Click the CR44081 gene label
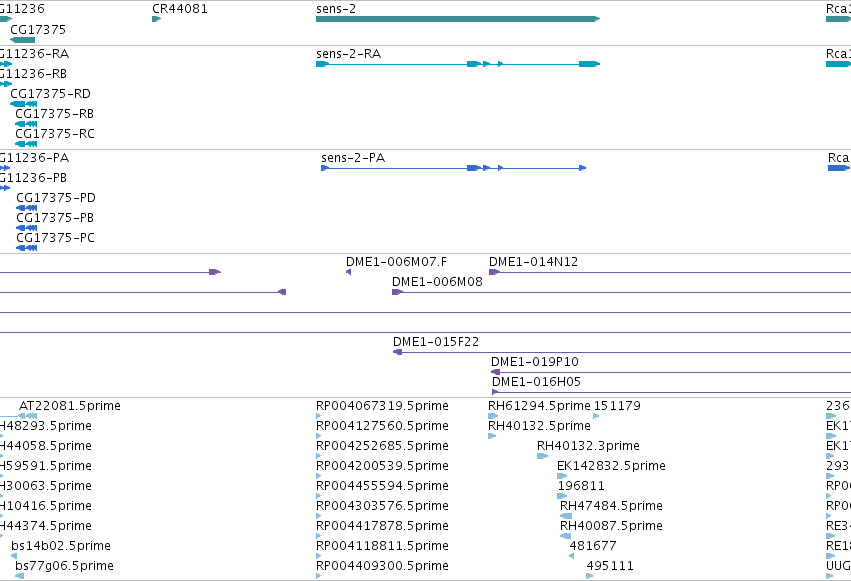This screenshot has height=581, width=851. pyautogui.click(x=180, y=9)
